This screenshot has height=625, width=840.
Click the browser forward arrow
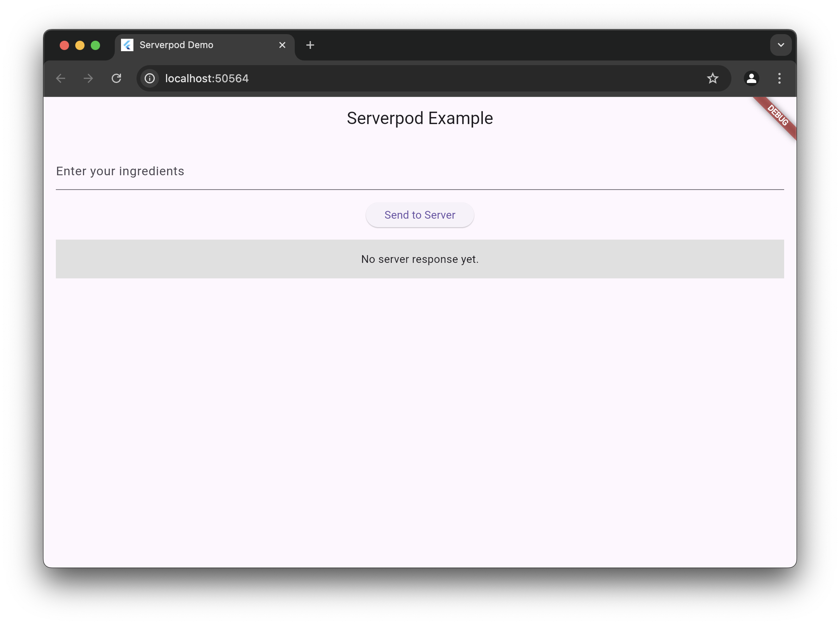point(88,78)
